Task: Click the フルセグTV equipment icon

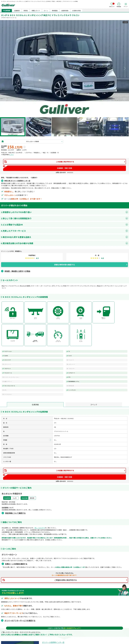Action: [13, 335]
